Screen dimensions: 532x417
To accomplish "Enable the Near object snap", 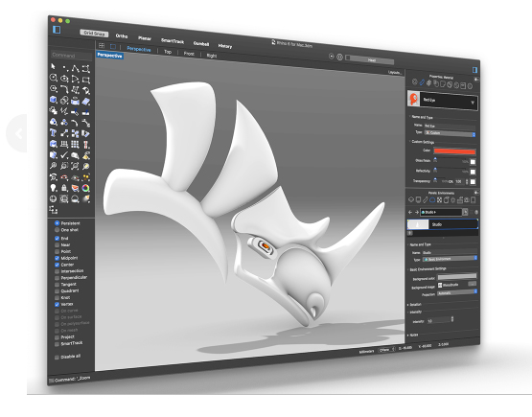I will [x=57, y=244].
